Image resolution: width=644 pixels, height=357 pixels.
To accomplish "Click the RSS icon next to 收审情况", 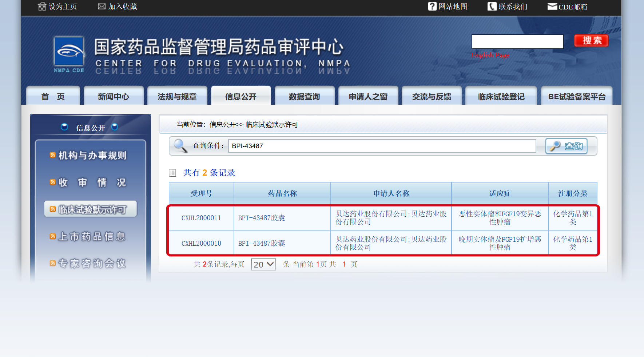I will tap(53, 182).
